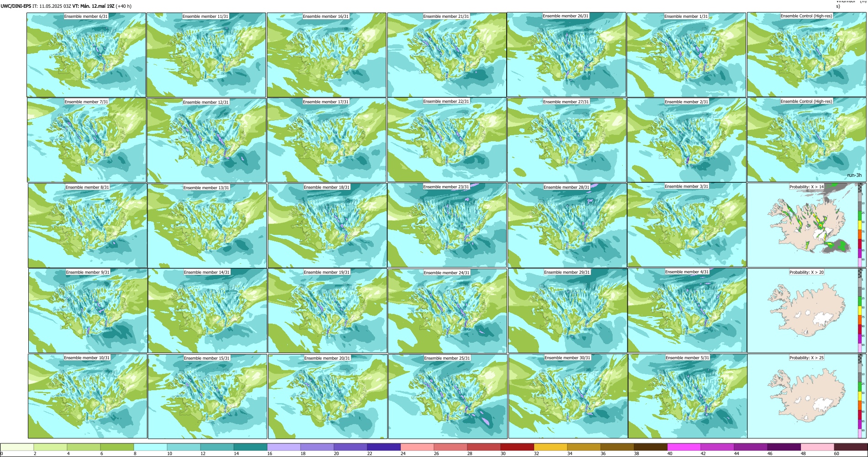Select the Ensemble member 11/31 map panel
Screen dimensions: 868x457
206,55
